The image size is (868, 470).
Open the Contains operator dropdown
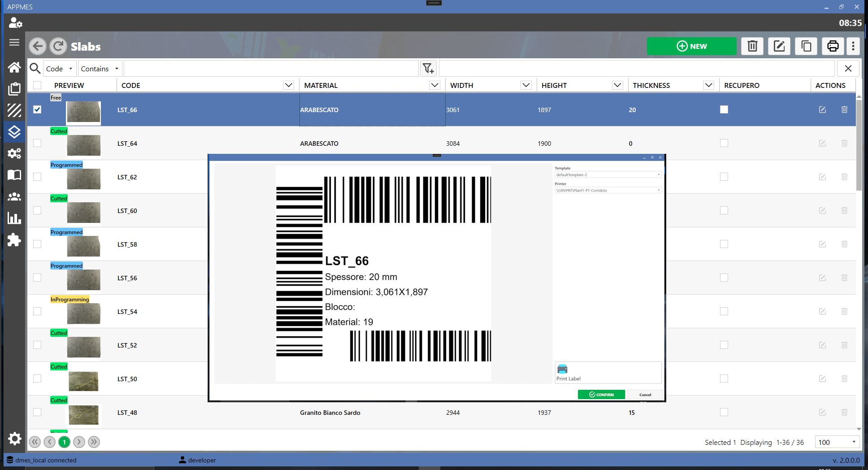(x=100, y=69)
